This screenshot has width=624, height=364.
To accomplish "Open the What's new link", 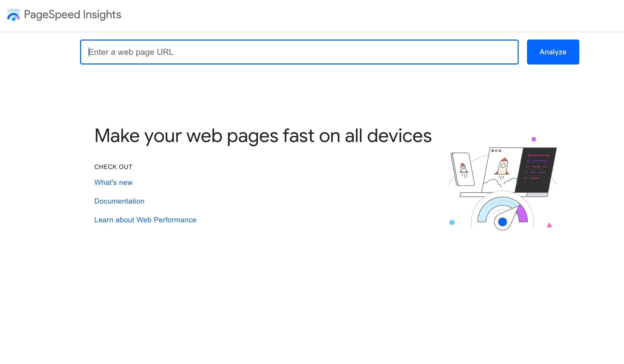I will [113, 183].
